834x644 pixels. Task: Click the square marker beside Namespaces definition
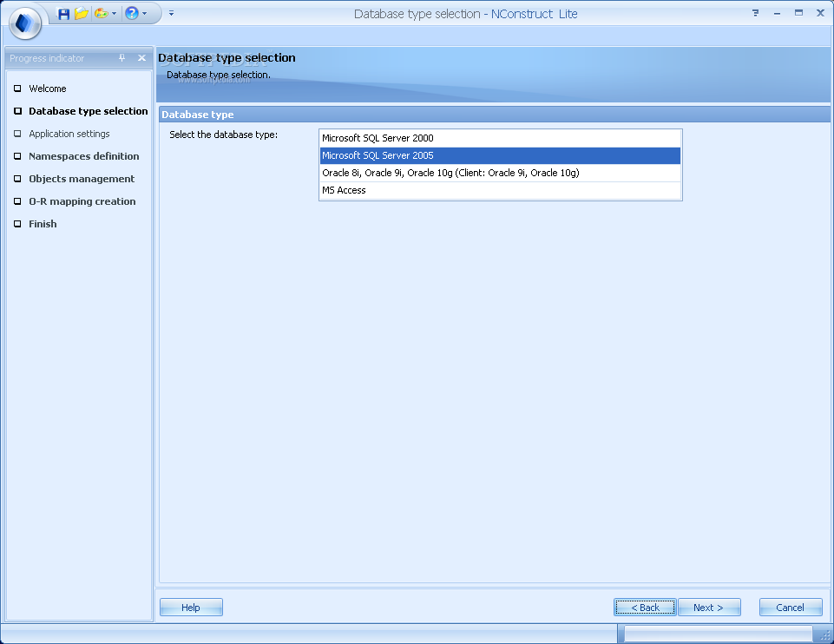coord(17,156)
